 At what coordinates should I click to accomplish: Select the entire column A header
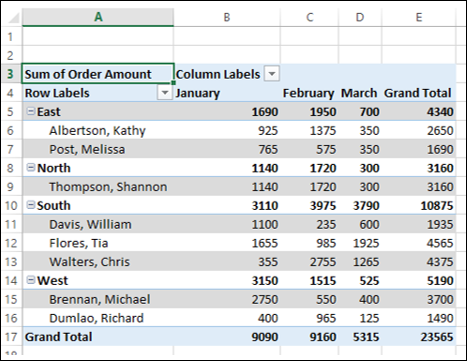[98, 17]
